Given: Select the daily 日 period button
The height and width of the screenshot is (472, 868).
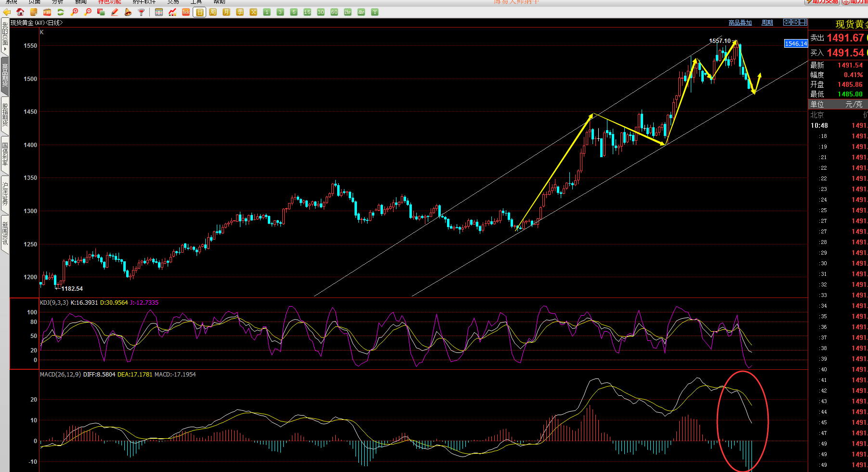Looking at the screenshot, I should (199, 12).
